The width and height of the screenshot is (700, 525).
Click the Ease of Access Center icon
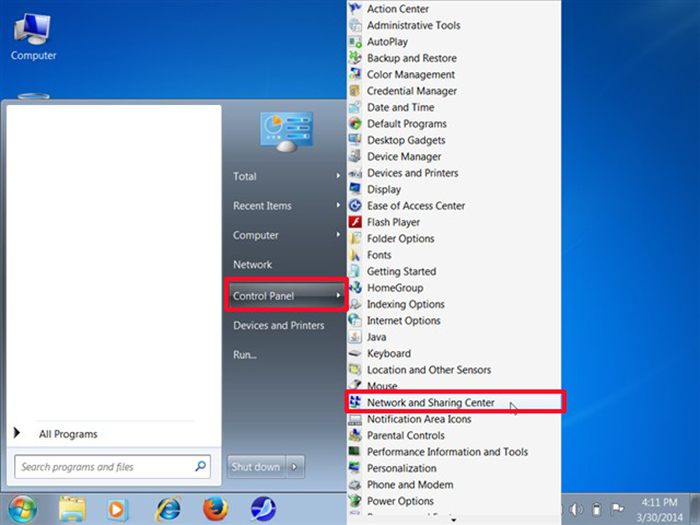click(355, 205)
